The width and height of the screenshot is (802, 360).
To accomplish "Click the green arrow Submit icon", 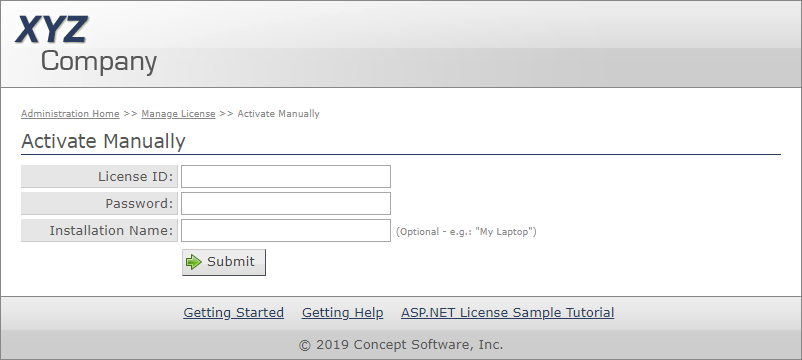I will [194, 262].
